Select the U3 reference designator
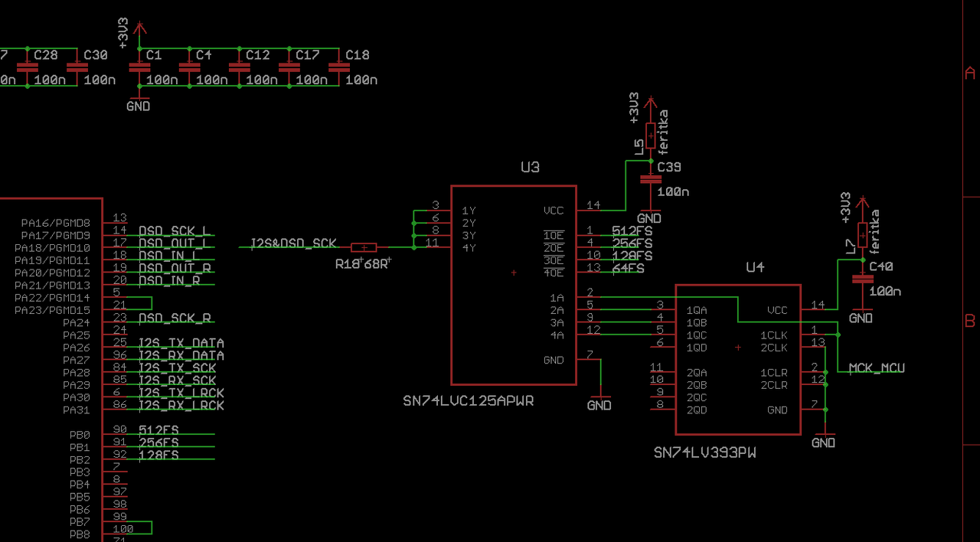This screenshot has height=542, width=980. coord(530,167)
